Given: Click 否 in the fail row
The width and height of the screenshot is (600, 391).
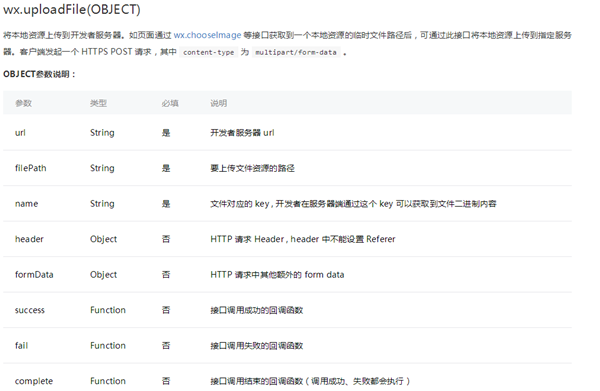Looking at the screenshot, I should point(166,345).
